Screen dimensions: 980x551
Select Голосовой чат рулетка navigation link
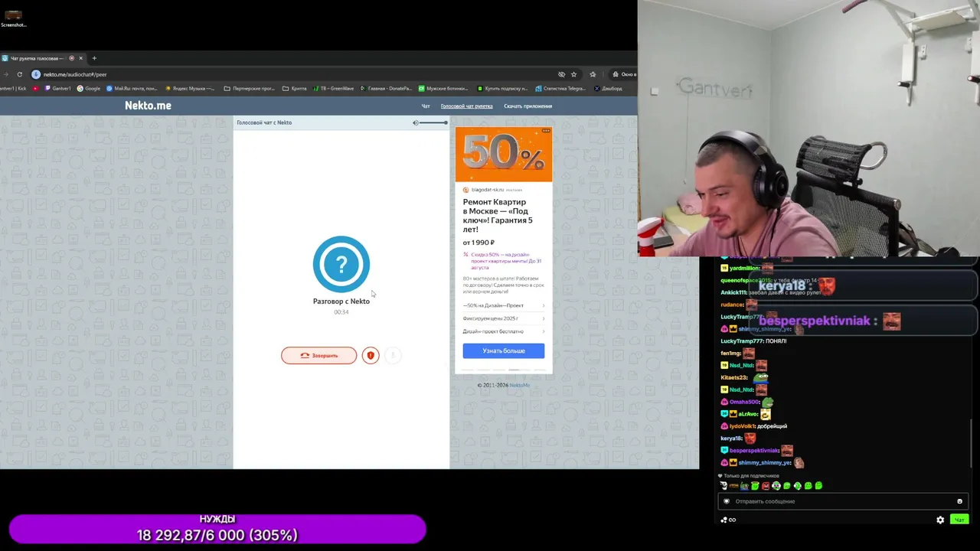point(466,106)
